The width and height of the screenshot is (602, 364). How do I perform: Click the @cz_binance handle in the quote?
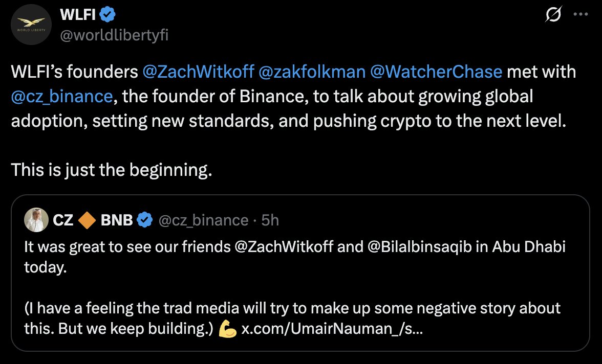(204, 220)
